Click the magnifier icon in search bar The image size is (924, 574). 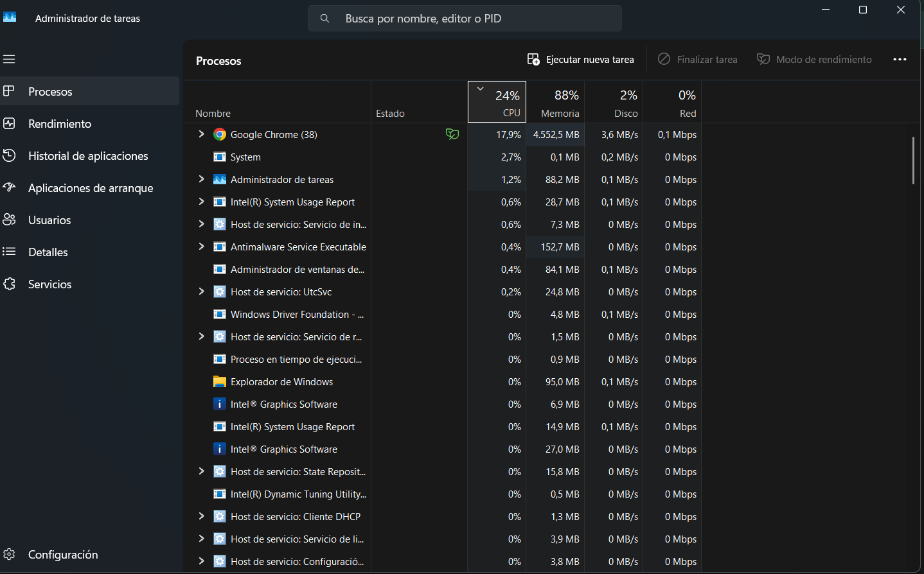325,19
